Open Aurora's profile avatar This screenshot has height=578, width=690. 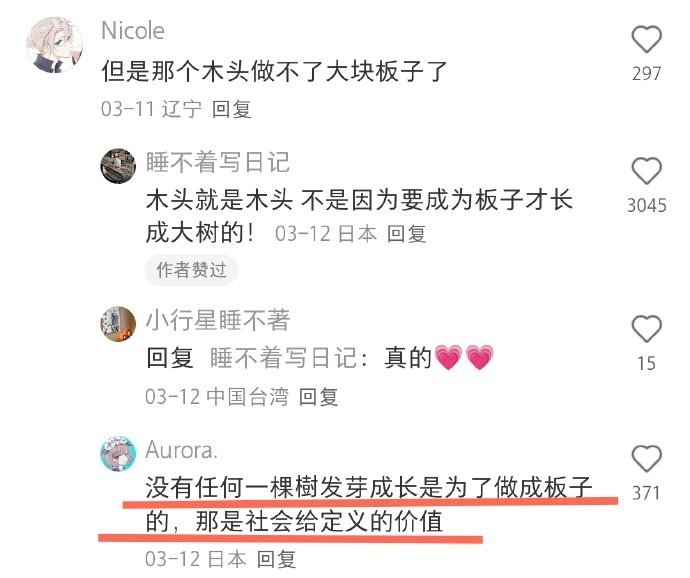tap(118, 454)
